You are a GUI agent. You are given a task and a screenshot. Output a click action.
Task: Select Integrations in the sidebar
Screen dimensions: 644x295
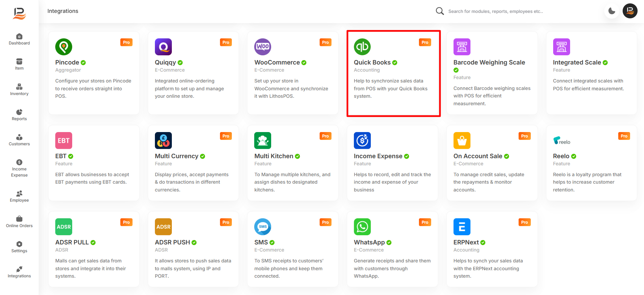pyautogui.click(x=19, y=272)
